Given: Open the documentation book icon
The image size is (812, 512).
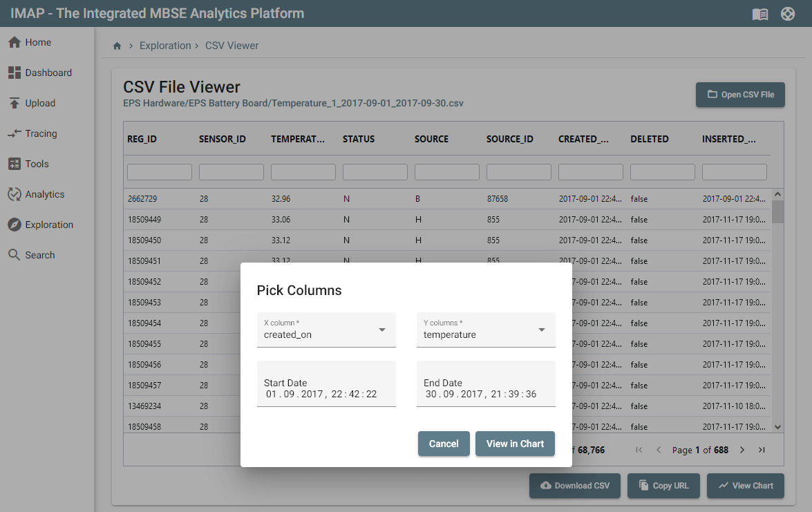Looking at the screenshot, I should pos(759,14).
